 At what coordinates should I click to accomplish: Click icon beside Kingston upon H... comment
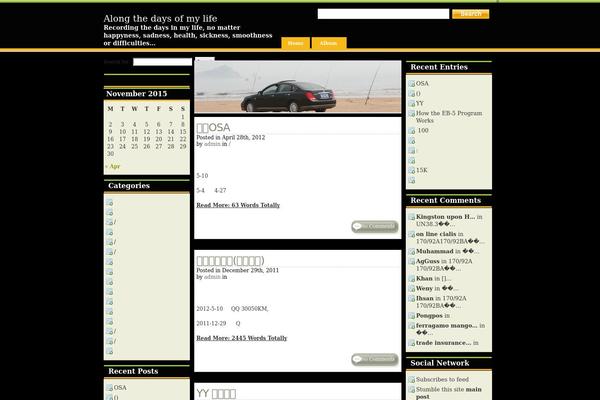[x=412, y=217]
